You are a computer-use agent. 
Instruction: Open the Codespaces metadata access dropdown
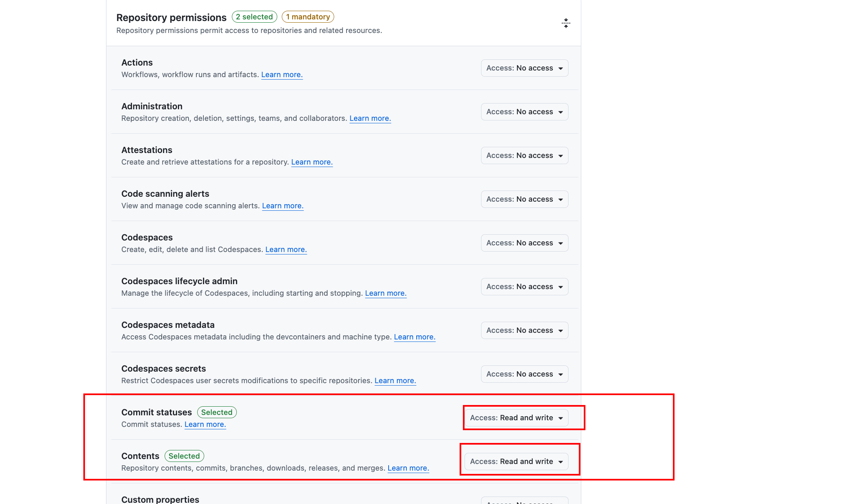point(524,330)
